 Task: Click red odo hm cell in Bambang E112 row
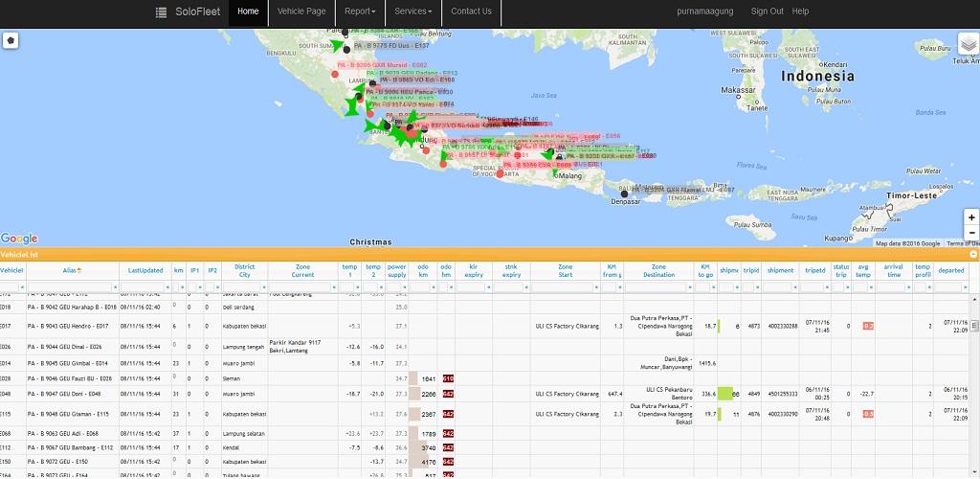(x=448, y=447)
